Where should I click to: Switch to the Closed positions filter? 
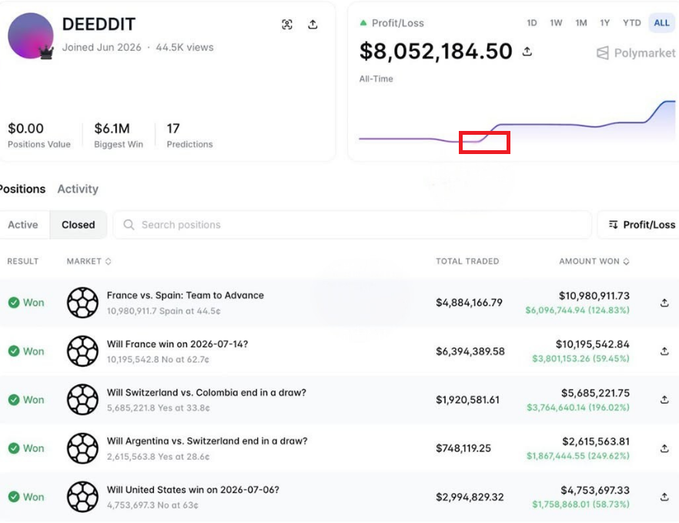pos(78,225)
